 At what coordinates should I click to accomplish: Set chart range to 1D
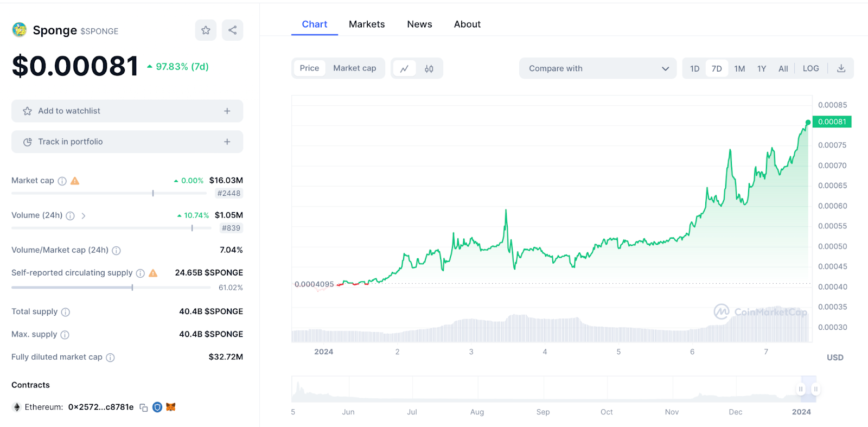point(695,69)
